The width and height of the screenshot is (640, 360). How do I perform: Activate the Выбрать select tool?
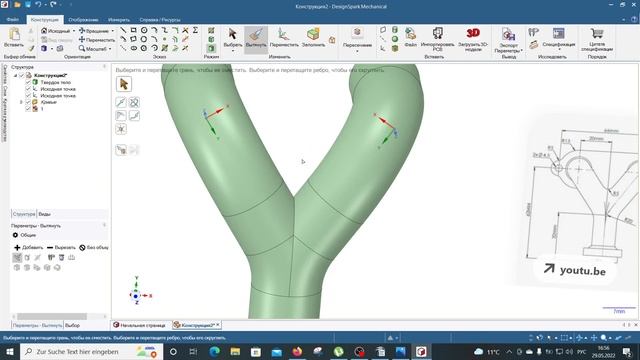coord(233,38)
